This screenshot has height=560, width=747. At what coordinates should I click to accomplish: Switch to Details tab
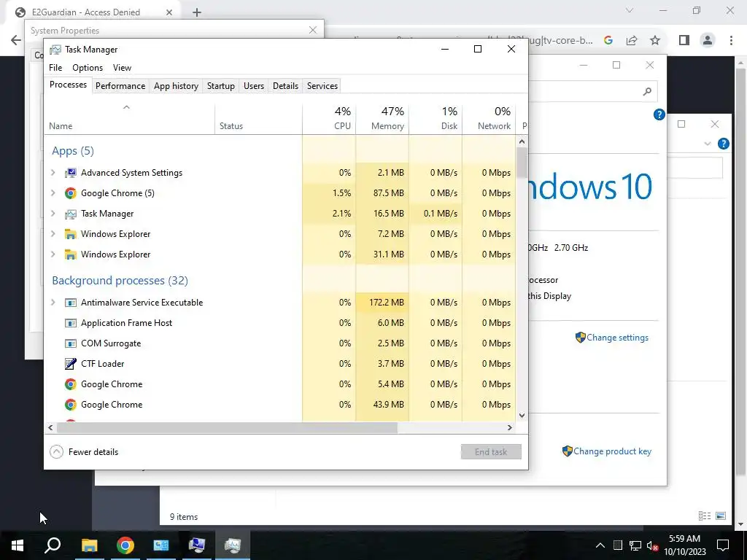tap(285, 86)
